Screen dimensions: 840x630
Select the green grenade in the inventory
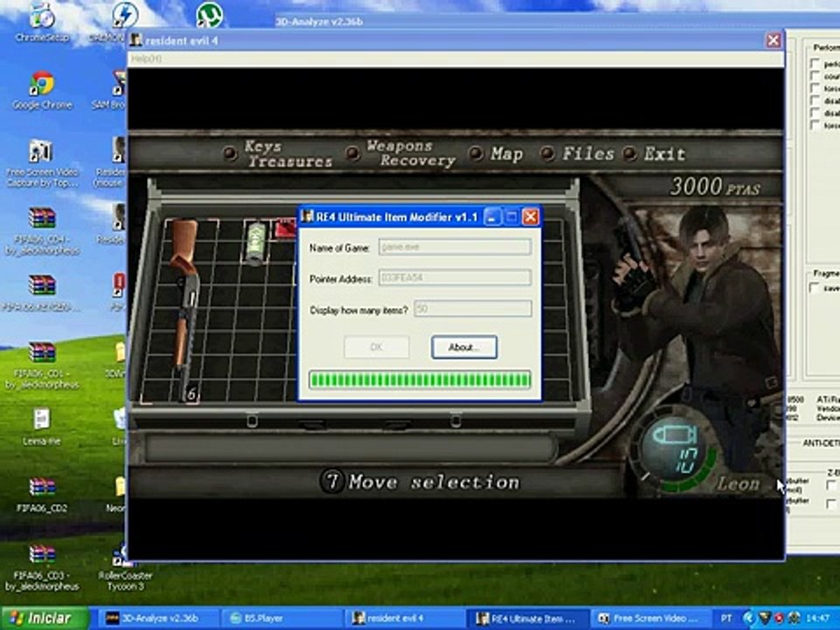(x=256, y=244)
